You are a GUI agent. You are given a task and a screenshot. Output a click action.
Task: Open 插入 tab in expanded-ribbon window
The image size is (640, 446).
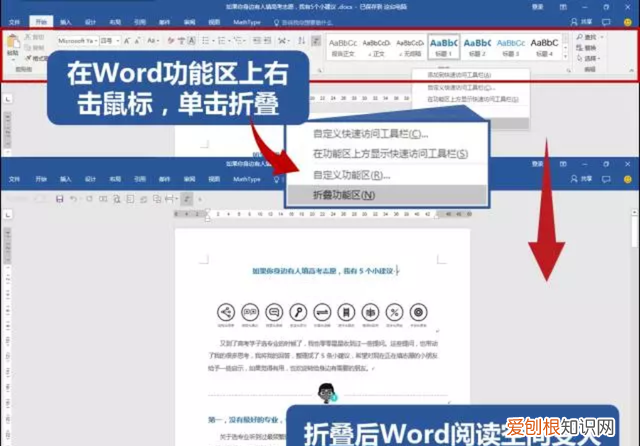[65, 22]
